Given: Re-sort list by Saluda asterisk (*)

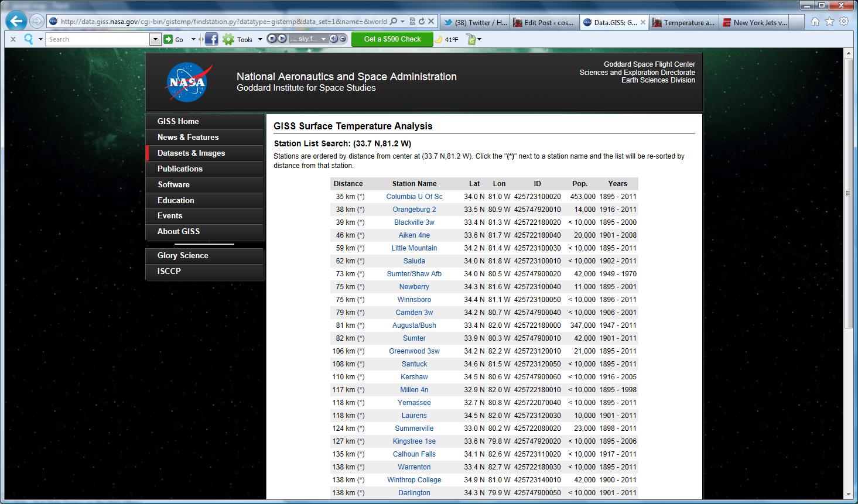Looking at the screenshot, I should [x=361, y=261].
